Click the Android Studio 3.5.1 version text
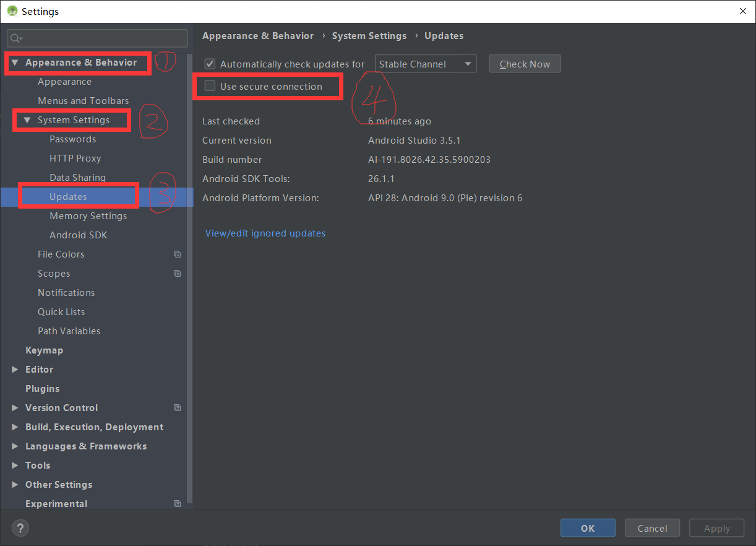 point(415,141)
